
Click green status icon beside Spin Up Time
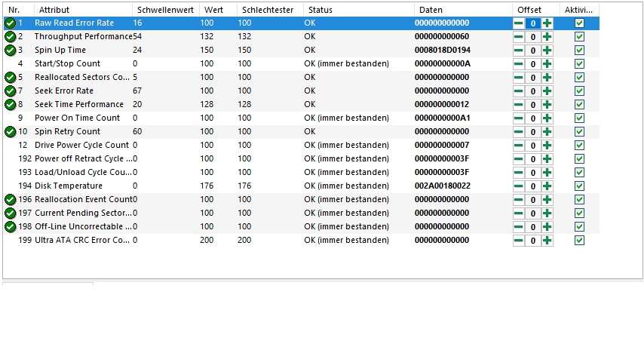click(x=10, y=51)
